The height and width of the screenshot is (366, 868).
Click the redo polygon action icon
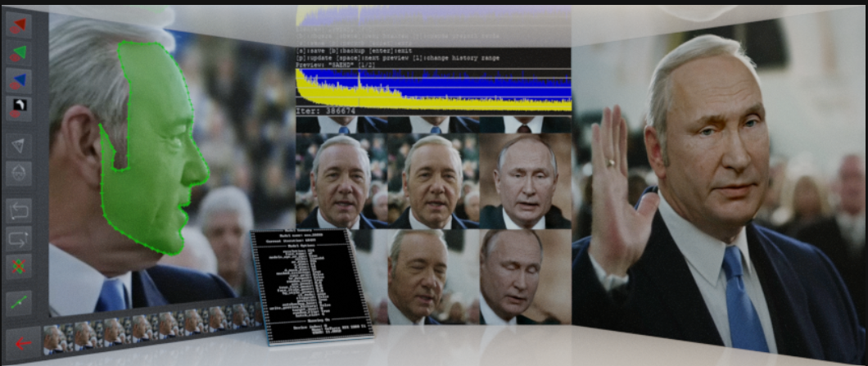pos(19,239)
